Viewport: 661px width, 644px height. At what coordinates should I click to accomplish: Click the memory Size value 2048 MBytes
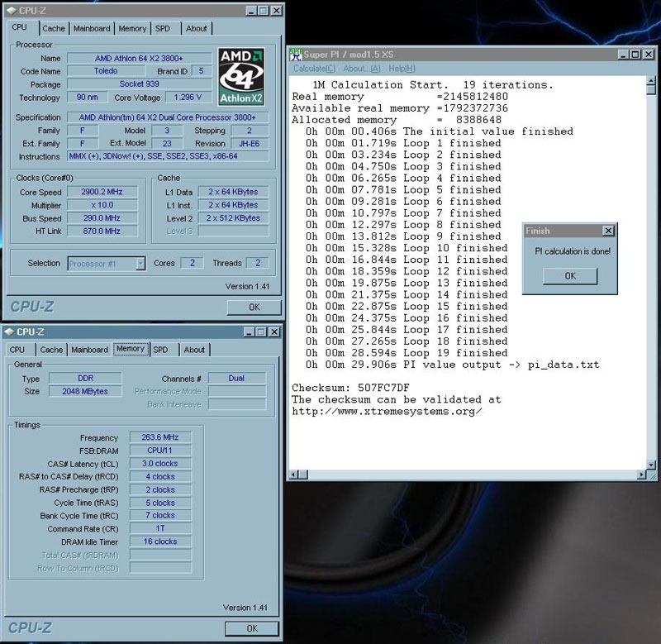(x=86, y=391)
